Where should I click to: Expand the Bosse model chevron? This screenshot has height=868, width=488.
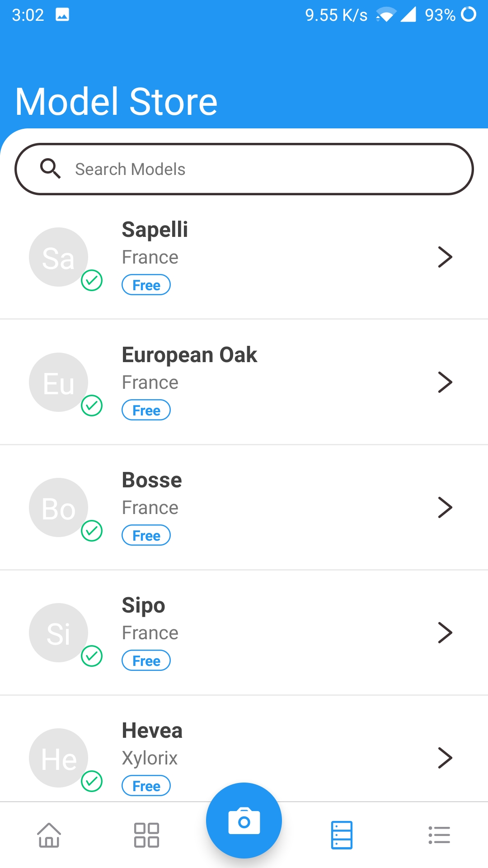[445, 507]
